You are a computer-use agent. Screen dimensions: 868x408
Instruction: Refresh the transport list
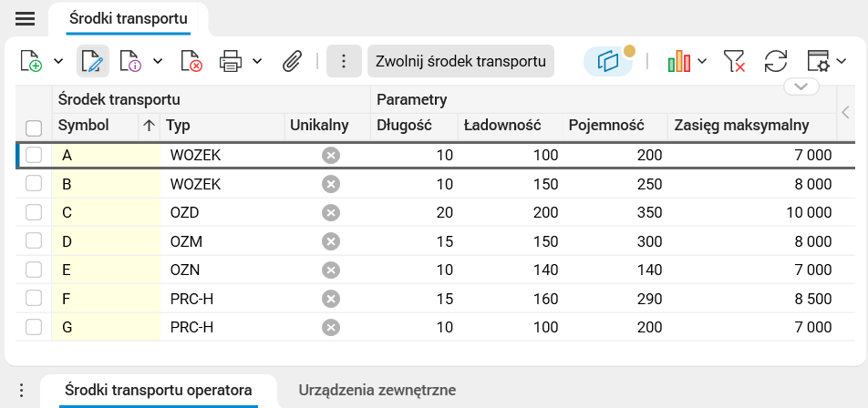776,61
